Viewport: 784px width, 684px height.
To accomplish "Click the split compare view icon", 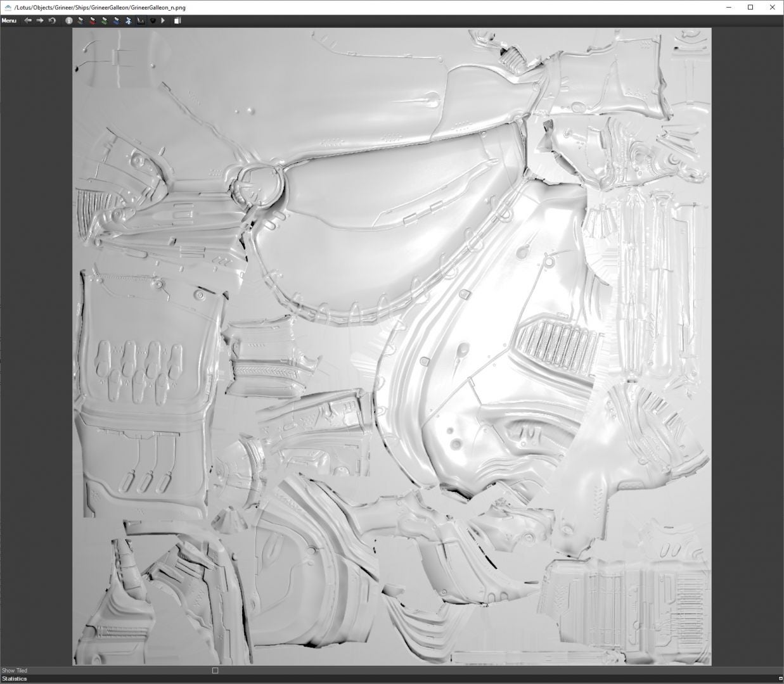I will [x=178, y=20].
